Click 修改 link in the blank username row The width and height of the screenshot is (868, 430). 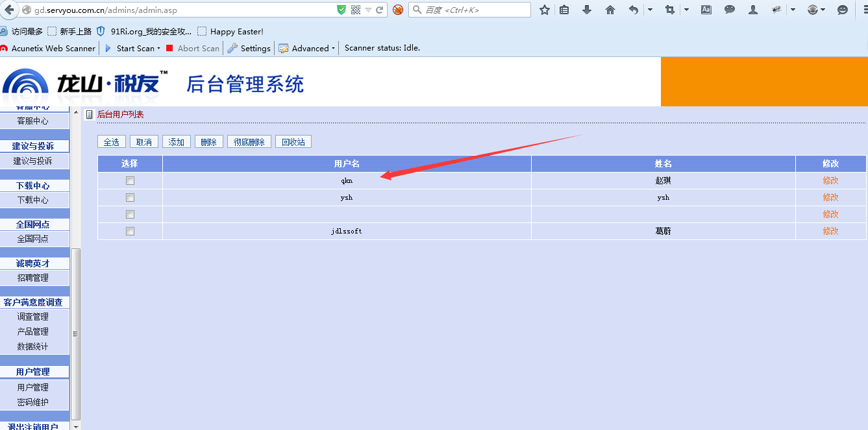point(831,214)
